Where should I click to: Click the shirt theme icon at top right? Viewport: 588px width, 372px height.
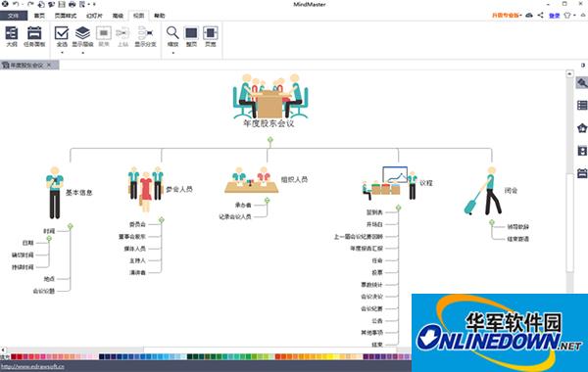tap(567, 16)
